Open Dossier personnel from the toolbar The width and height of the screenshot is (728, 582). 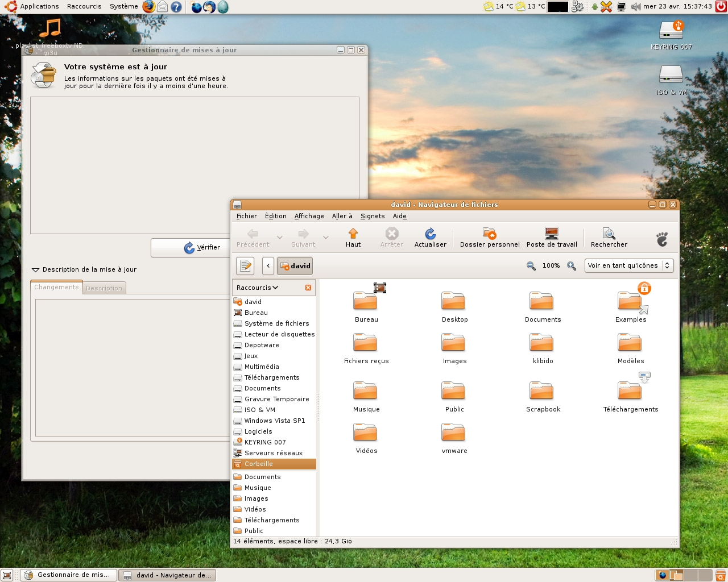click(x=490, y=238)
